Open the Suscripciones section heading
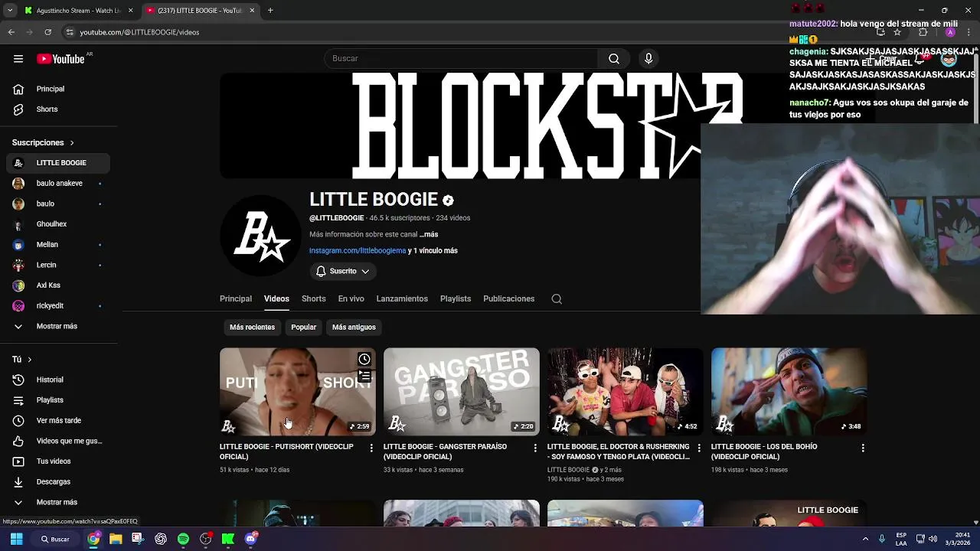This screenshot has width=980, height=551. (x=43, y=143)
